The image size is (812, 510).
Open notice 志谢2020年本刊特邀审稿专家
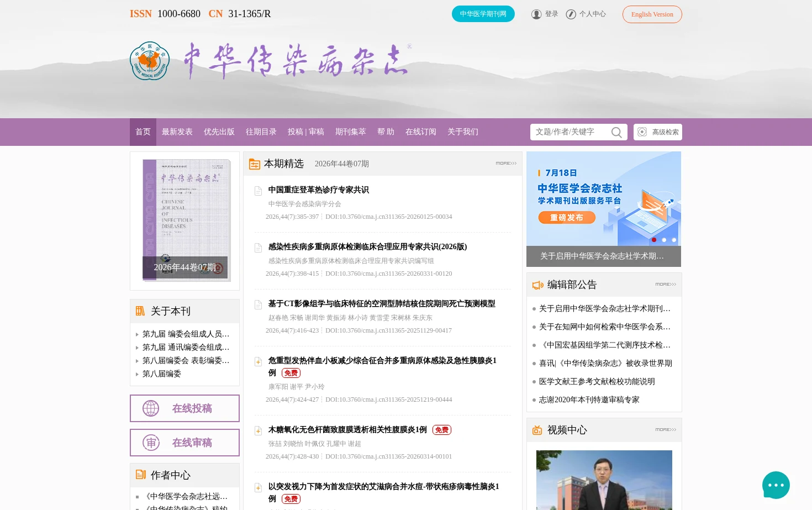point(589,400)
